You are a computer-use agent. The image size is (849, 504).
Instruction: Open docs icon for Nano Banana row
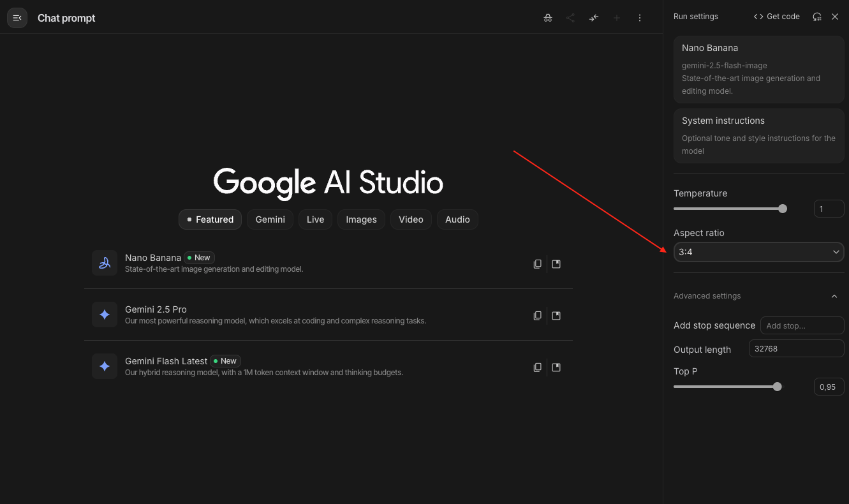tap(556, 264)
